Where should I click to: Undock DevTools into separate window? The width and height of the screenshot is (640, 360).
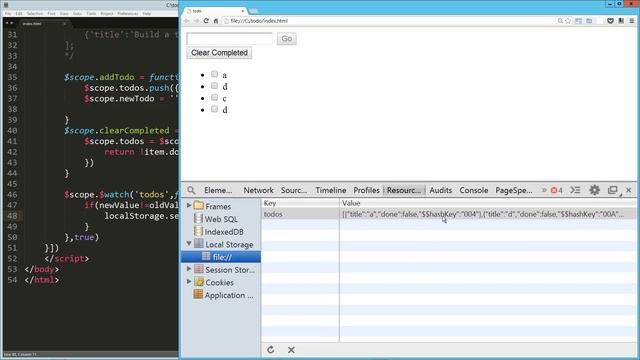pyautogui.click(x=613, y=190)
